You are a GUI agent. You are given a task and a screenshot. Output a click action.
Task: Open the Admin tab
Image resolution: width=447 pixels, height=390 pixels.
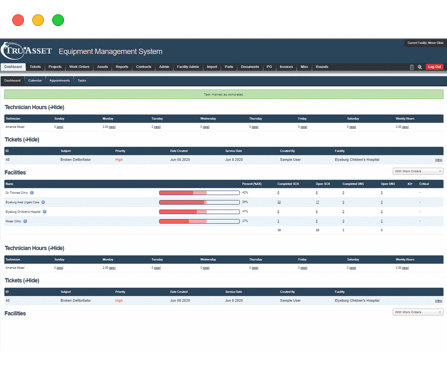pos(164,67)
